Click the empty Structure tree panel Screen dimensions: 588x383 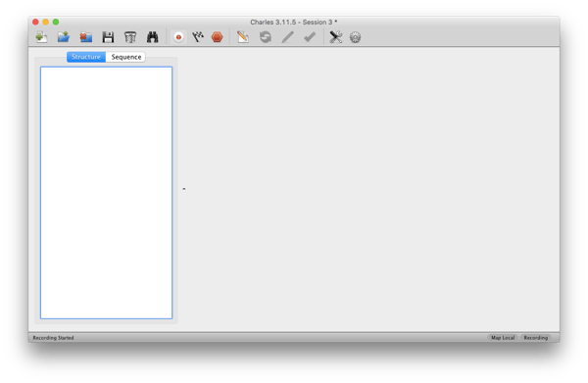(107, 193)
